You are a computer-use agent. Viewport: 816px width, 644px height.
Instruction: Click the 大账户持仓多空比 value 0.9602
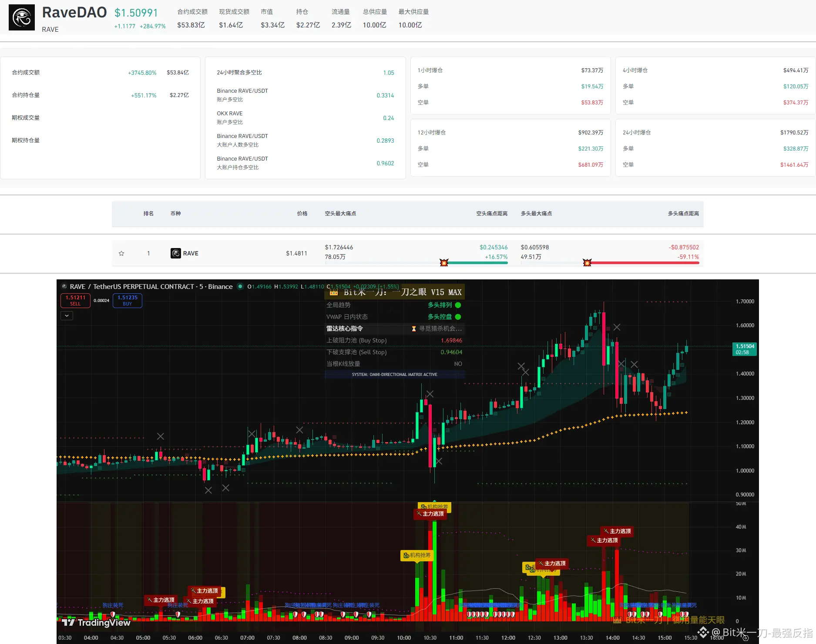coord(385,163)
